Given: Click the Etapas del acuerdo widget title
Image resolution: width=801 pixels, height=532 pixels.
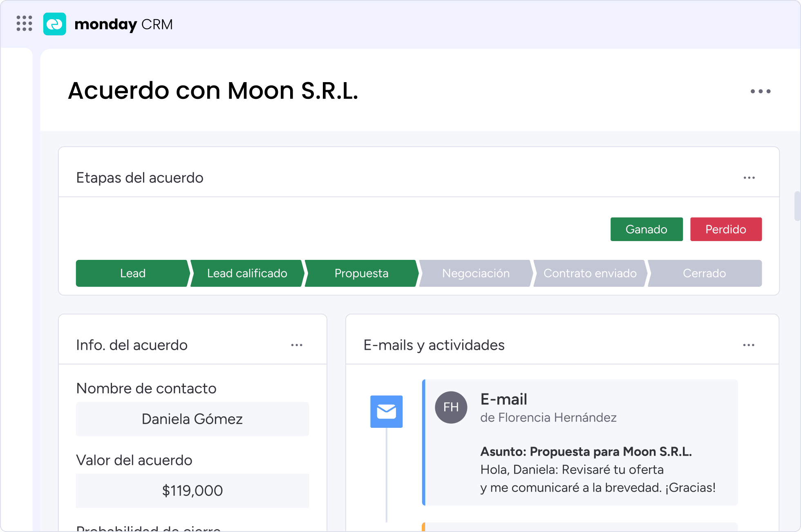Looking at the screenshot, I should [x=140, y=178].
